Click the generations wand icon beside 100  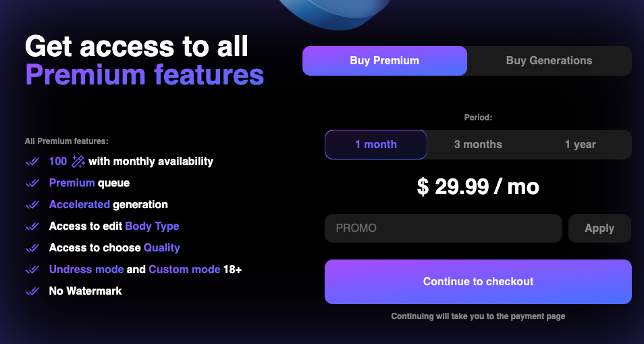pyautogui.click(x=78, y=162)
